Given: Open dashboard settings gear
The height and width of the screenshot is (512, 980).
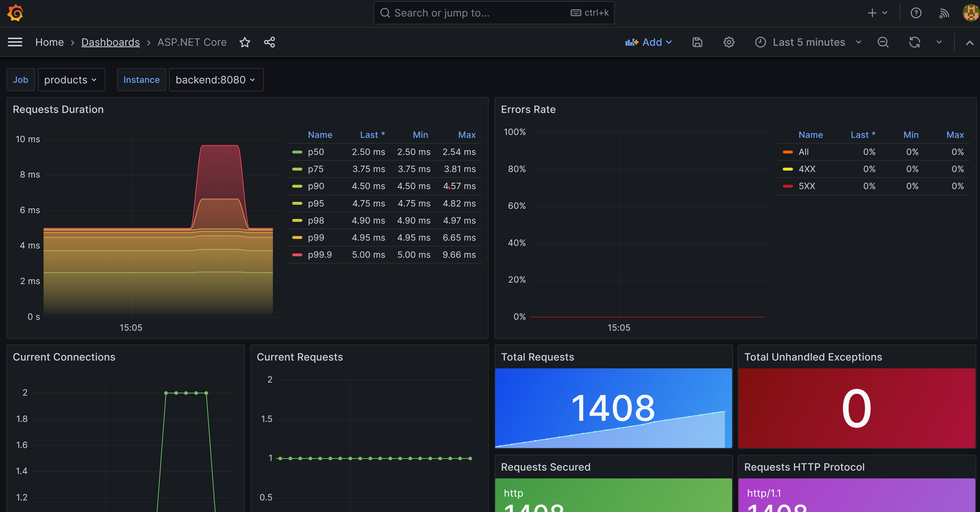Looking at the screenshot, I should click(729, 42).
